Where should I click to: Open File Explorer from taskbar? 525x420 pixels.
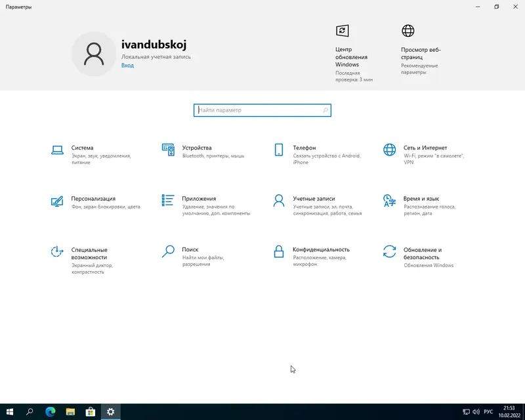point(70,411)
